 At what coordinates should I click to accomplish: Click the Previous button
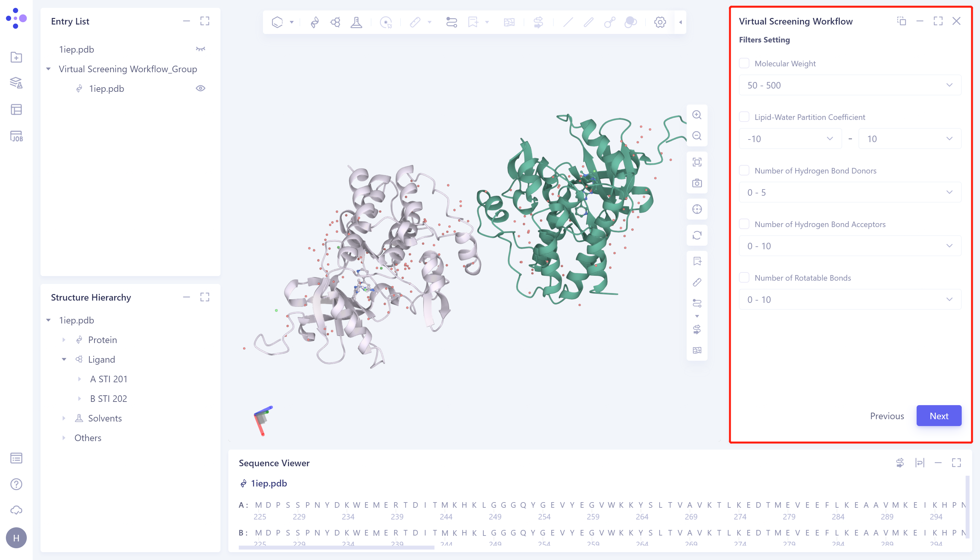pos(887,416)
